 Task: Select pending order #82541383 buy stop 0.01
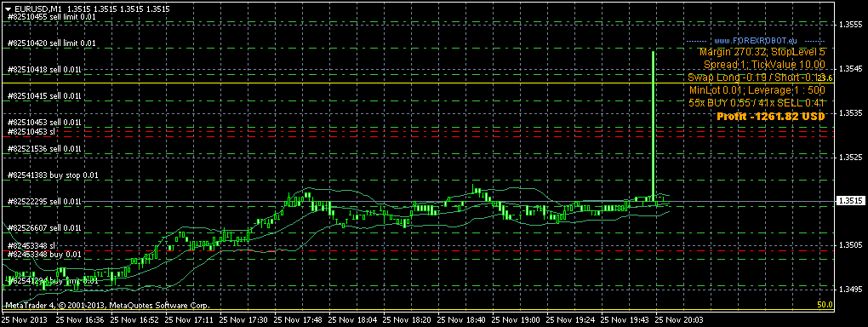pyautogui.click(x=53, y=175)
